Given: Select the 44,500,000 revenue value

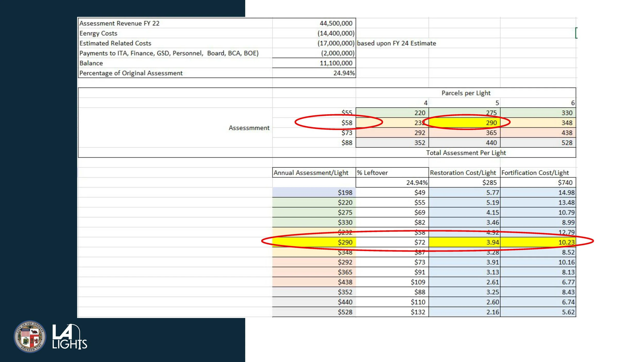Looking at the screenshot, I should coord(314,23).
